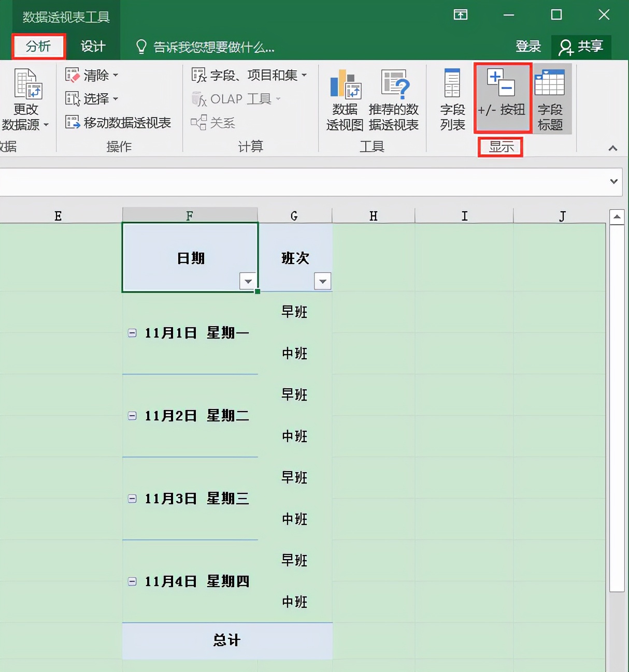The width and height of the screenshot is (629, 672).
Task: Click the vertical scrollbar up arrow
Action: coord(617,216)
